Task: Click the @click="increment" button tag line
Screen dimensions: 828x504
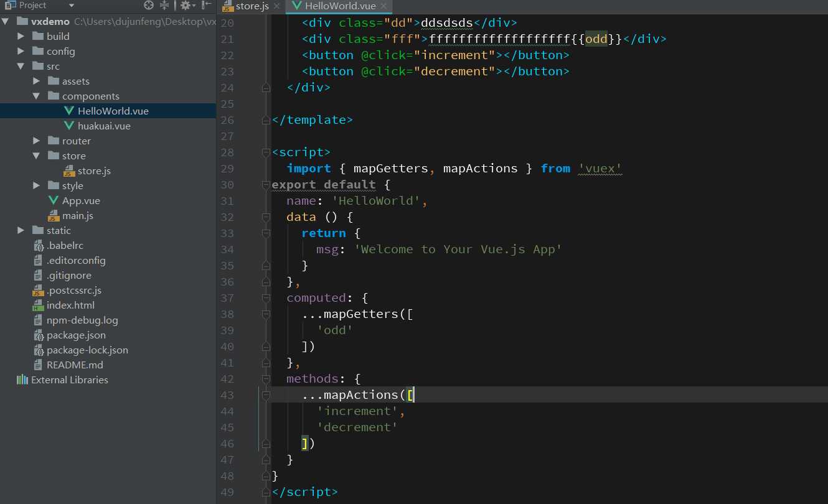Action: tap(436, 55)
